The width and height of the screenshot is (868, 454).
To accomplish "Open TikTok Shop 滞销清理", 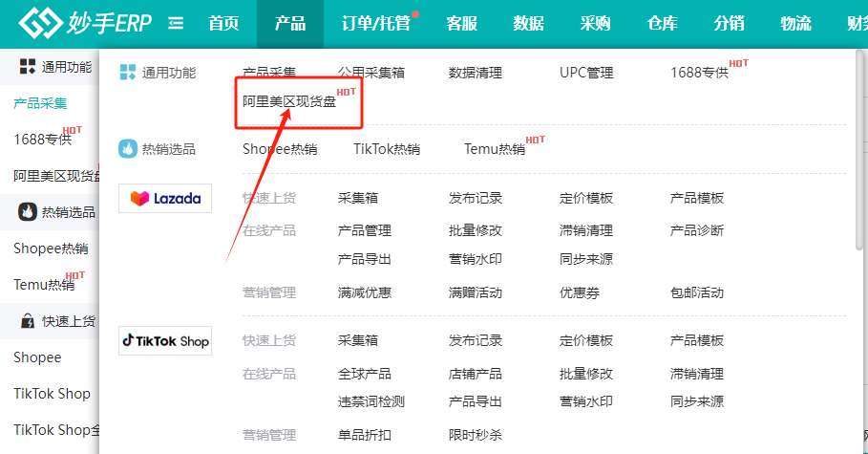I will [x=697, y=374].
